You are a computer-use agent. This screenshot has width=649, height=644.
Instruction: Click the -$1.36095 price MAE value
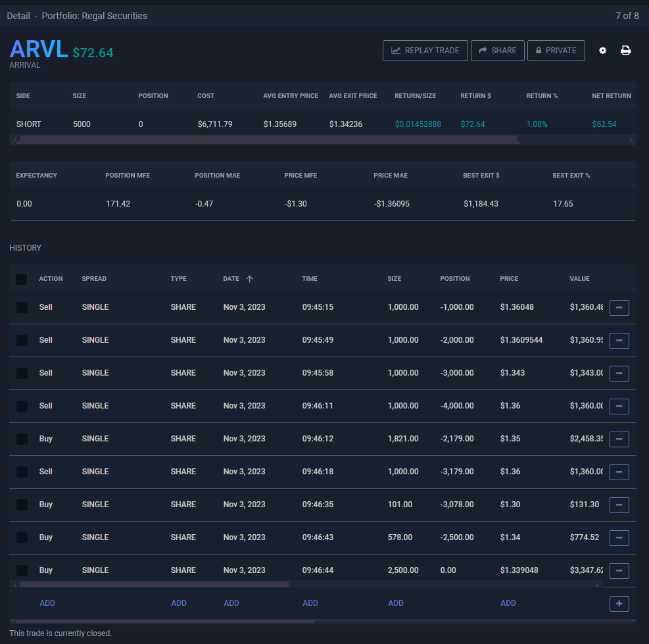point(391,204)
